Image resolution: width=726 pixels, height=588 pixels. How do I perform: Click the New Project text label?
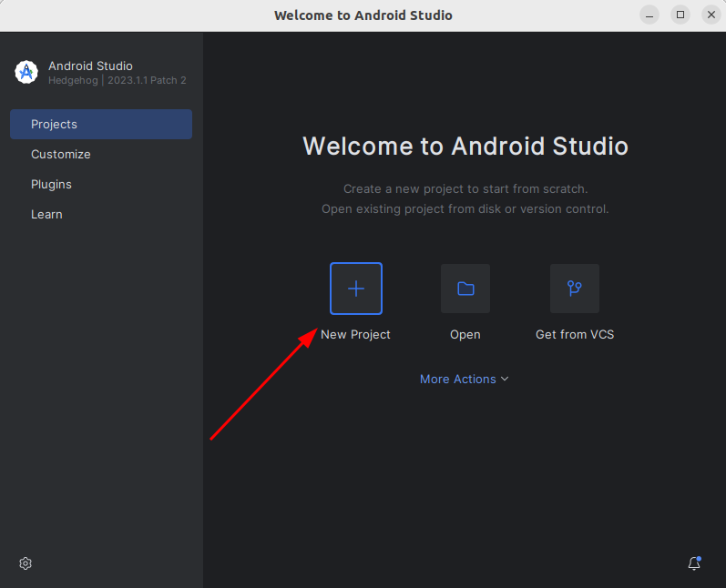coord(355,334)
